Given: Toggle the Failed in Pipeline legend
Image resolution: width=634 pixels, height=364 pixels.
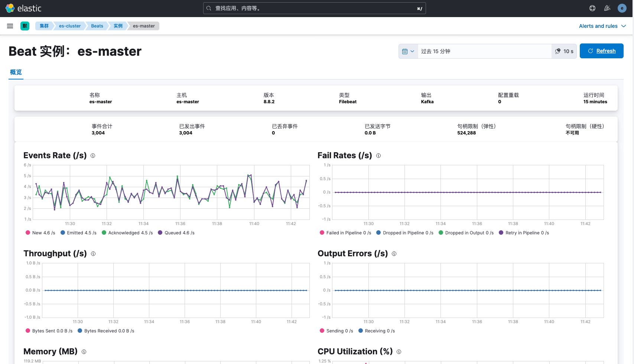Looking at the screenshot, I should pos(345,233).
